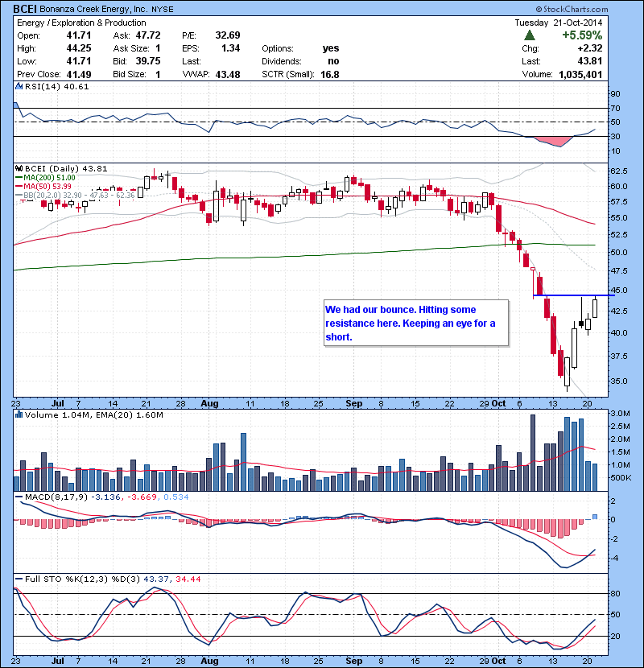Click the Bonanza Creek Energy, Inc. company name

click(93, 9)
